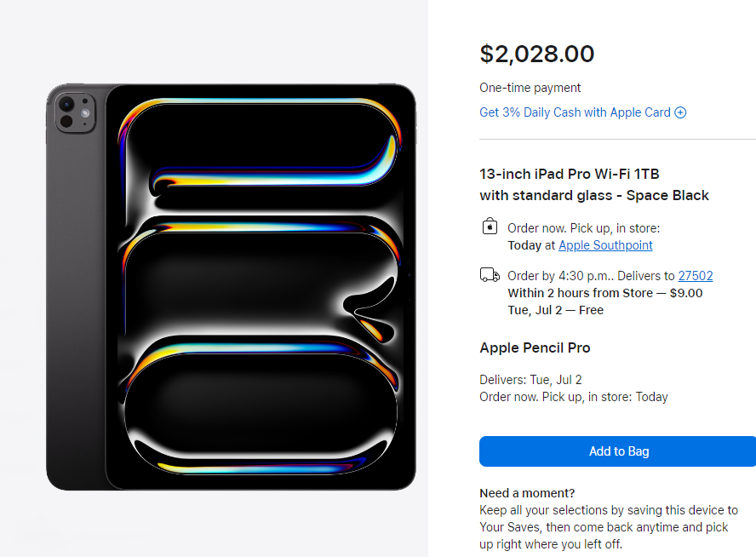756x557 pixels.
Task: Click the Tue, Jul 2 — Free delivery text
Action: (x=555, y=310)
